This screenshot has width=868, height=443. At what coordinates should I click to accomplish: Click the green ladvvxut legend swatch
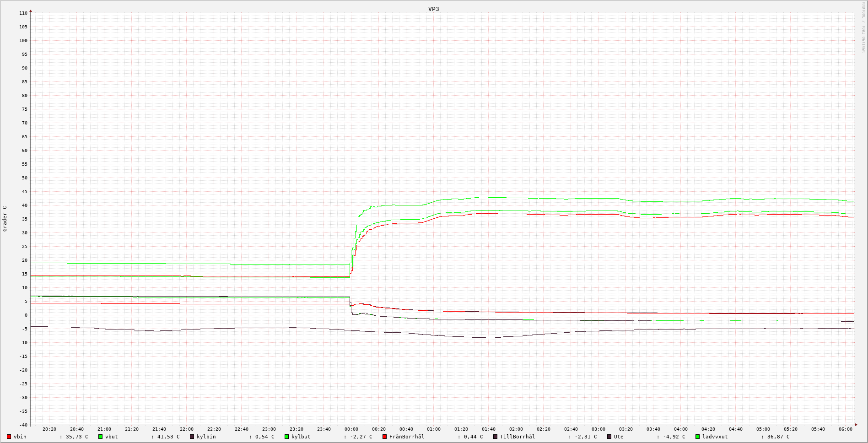[698, 437]
